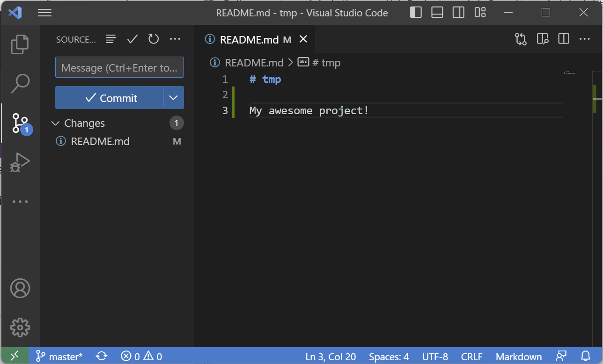The width and height of the screenshot is (603, 364).
Task: Toggle Secondary Side Bar in title bar
Action: tap(459, 13)
